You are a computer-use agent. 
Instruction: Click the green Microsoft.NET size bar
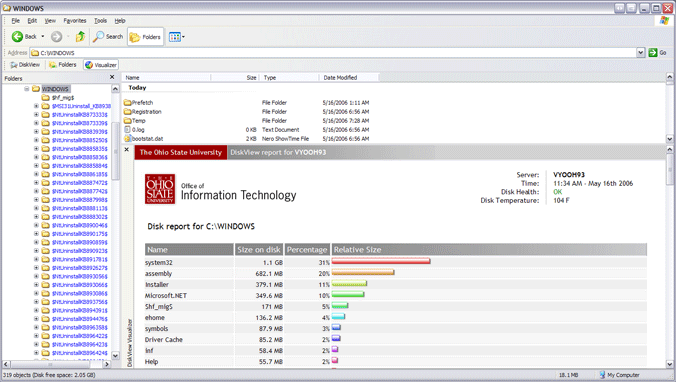coord(348,294)
